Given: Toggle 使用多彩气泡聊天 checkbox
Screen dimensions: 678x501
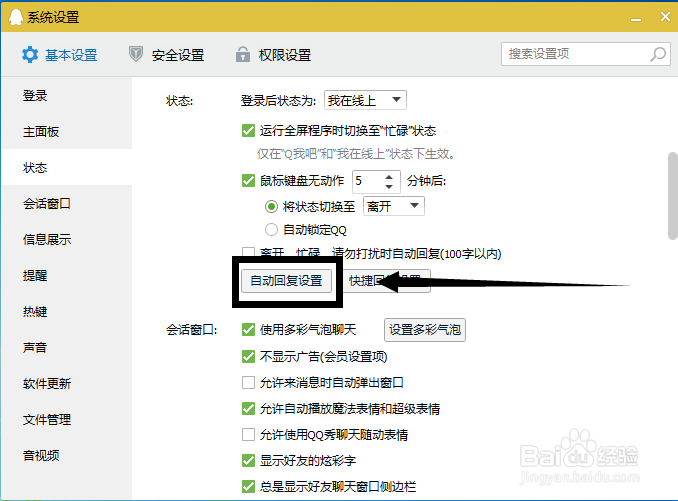Looking at the screenshot, I should 248,330.
